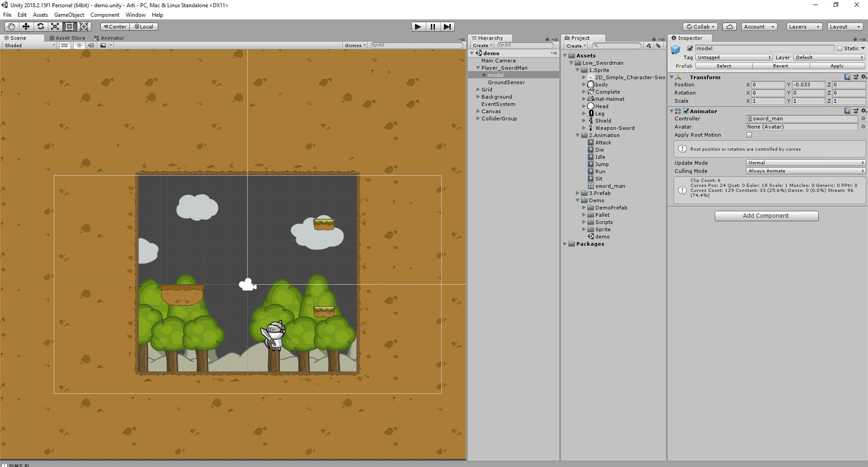The image size is (868, 467).
Task: Select the Move tool
Action: [26, 26]
